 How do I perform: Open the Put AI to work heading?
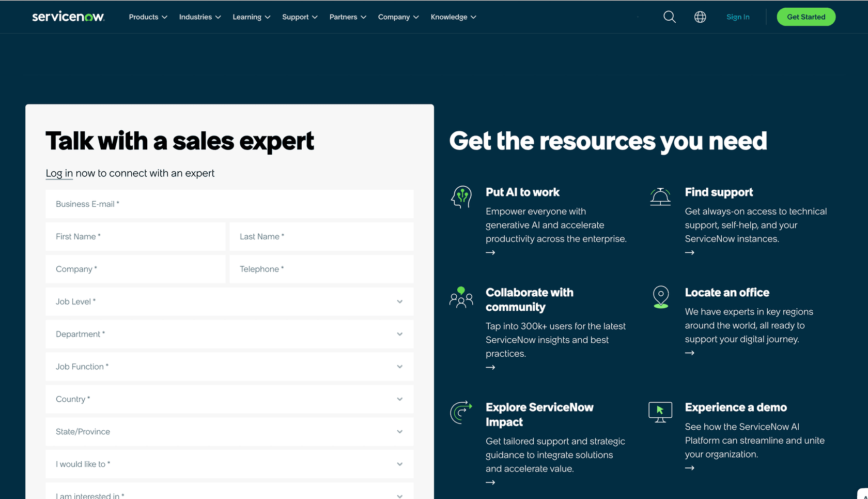click(522, 192)
